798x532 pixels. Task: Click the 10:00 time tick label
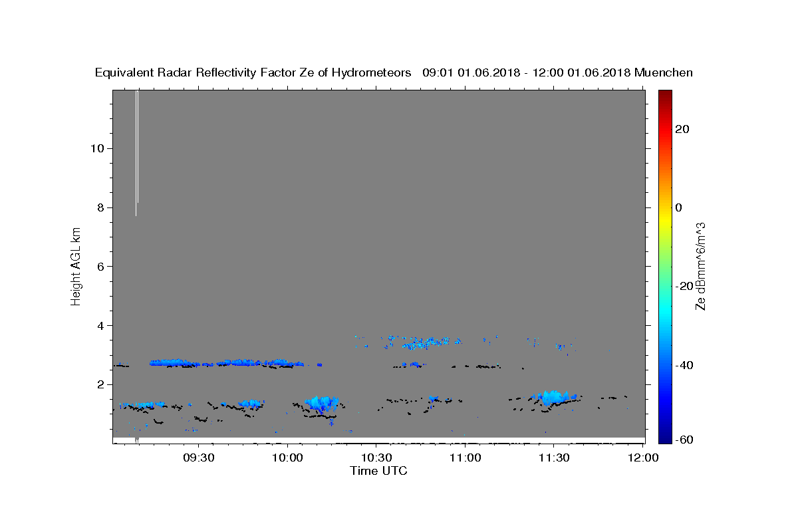click(287, 458)
